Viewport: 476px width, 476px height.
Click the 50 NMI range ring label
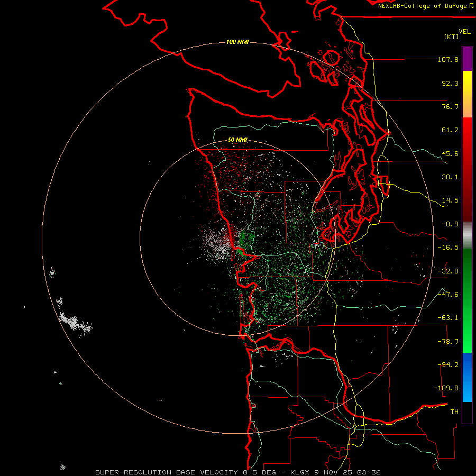[237, 140]
